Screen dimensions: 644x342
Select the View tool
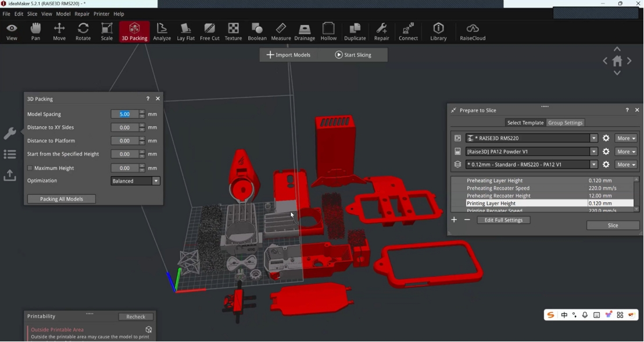pos(12,31)
